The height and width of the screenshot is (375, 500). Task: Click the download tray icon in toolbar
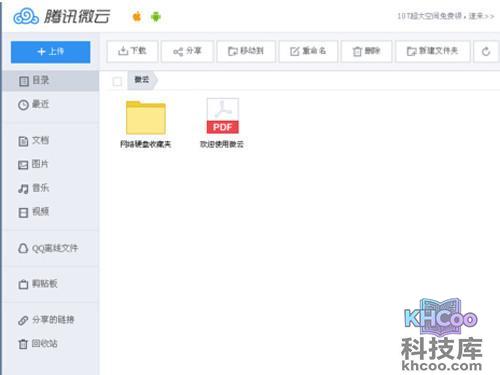coord(123,51)
